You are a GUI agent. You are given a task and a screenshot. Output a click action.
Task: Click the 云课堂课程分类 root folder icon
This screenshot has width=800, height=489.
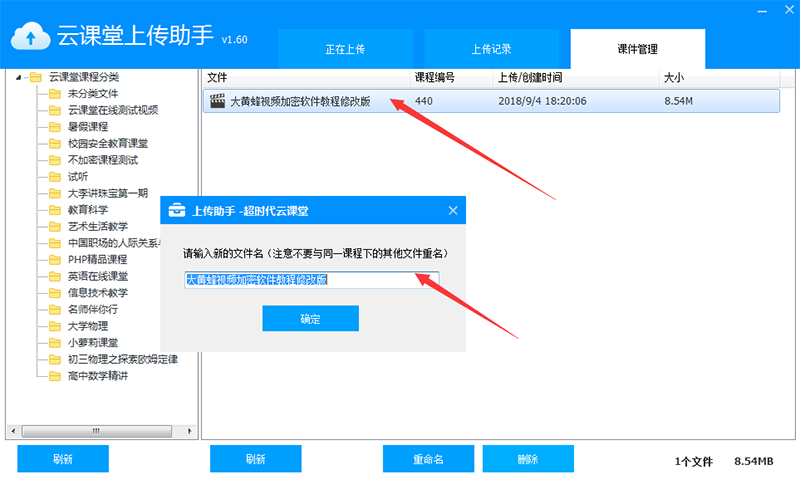click(36, 78)
